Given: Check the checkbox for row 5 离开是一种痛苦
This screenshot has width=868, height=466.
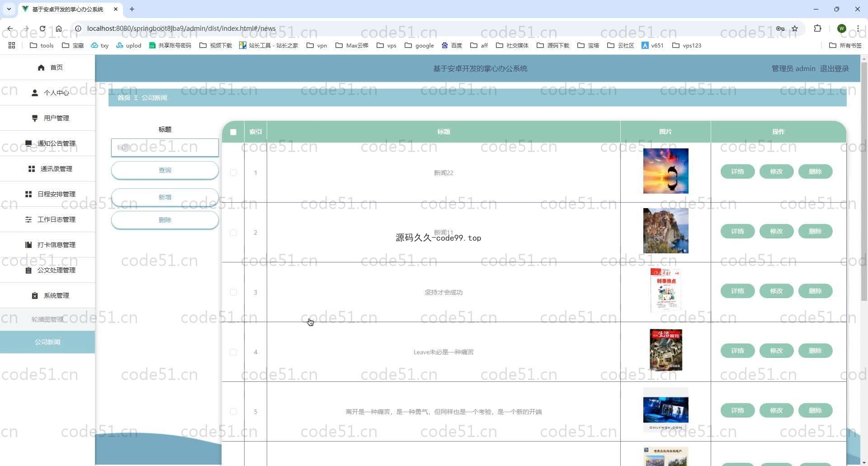Looking at the screenshot, I should click(233, 412).
